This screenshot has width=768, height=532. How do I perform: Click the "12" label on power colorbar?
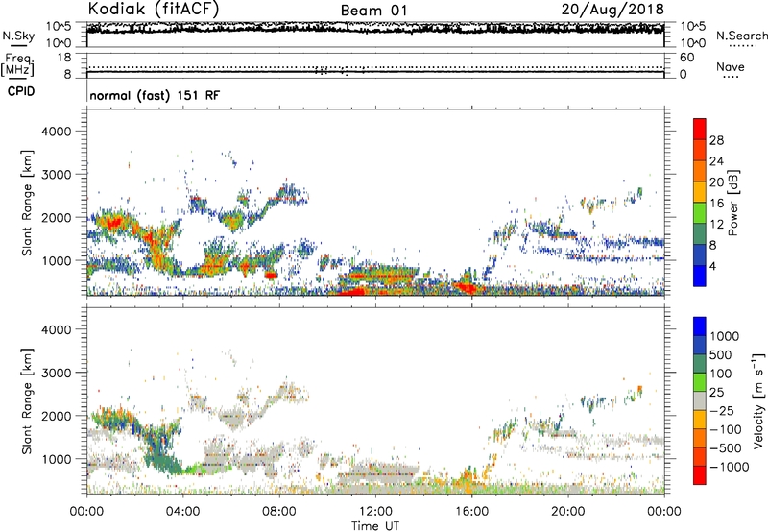click(716, 225)
